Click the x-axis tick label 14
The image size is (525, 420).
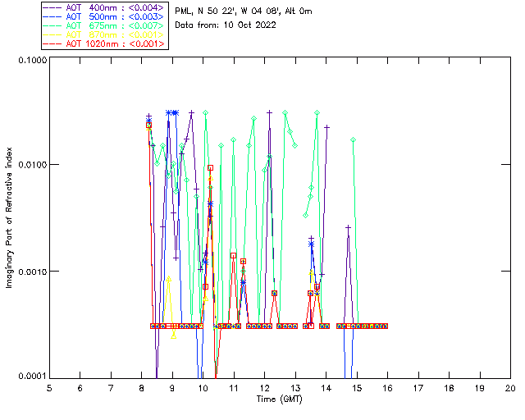tap(326, 388)
